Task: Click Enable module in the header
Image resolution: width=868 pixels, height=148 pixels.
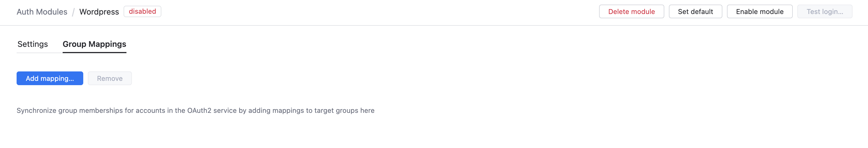Action: click(x=759, y=12)
